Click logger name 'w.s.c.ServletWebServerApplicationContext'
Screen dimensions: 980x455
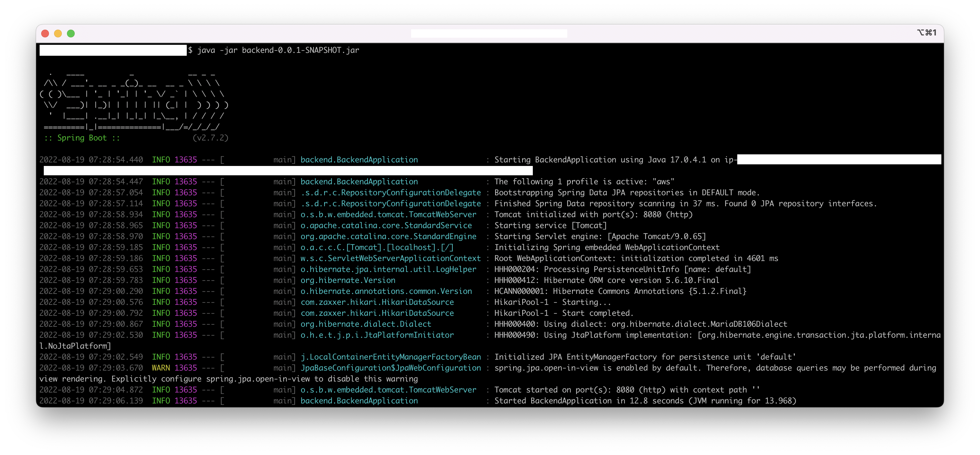point(391,258)
